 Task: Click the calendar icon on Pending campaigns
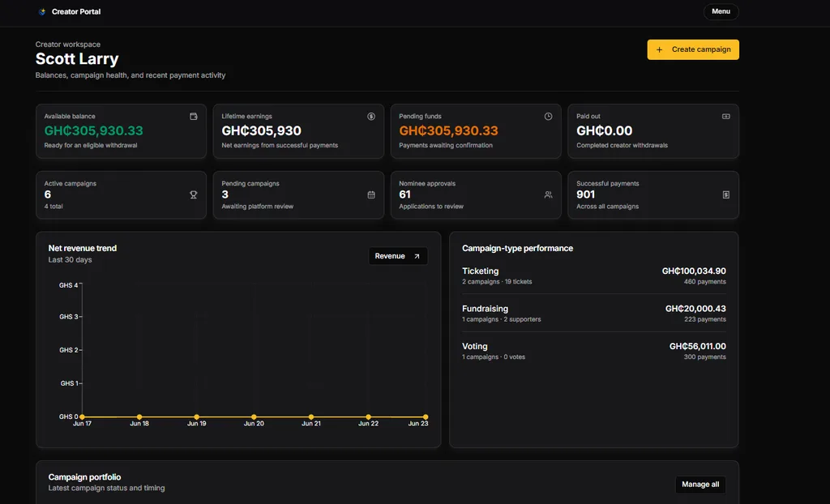click(x=371, y=194)
